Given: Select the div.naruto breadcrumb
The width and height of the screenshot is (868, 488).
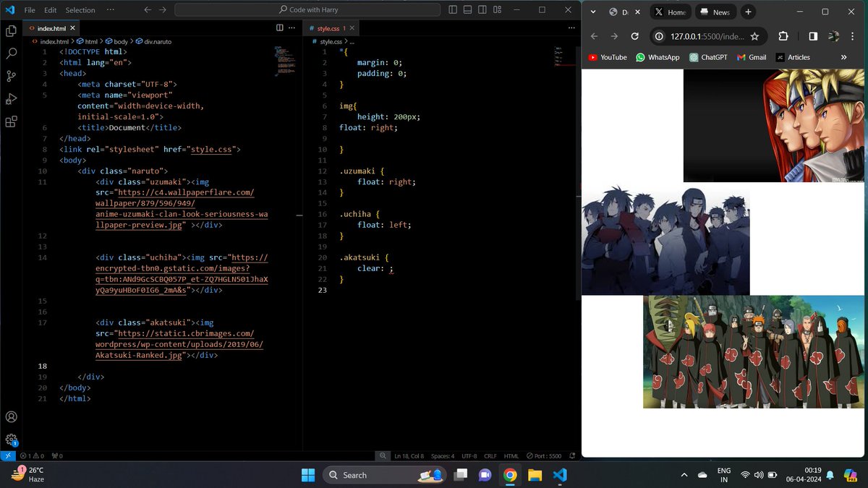Looking at the screenshot, I should [x=153, y=42].
